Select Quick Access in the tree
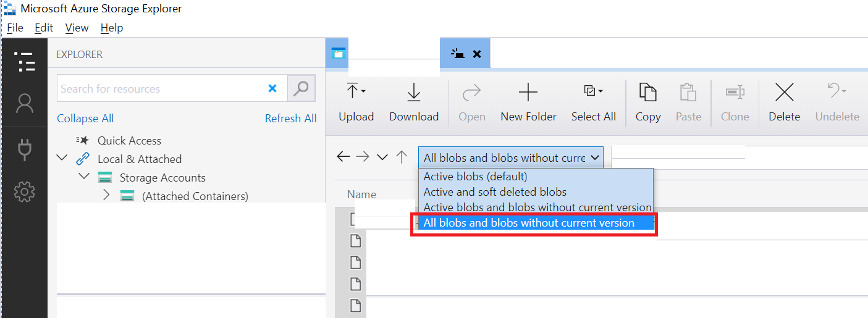The image size is (868, 318). click(129, 140)
